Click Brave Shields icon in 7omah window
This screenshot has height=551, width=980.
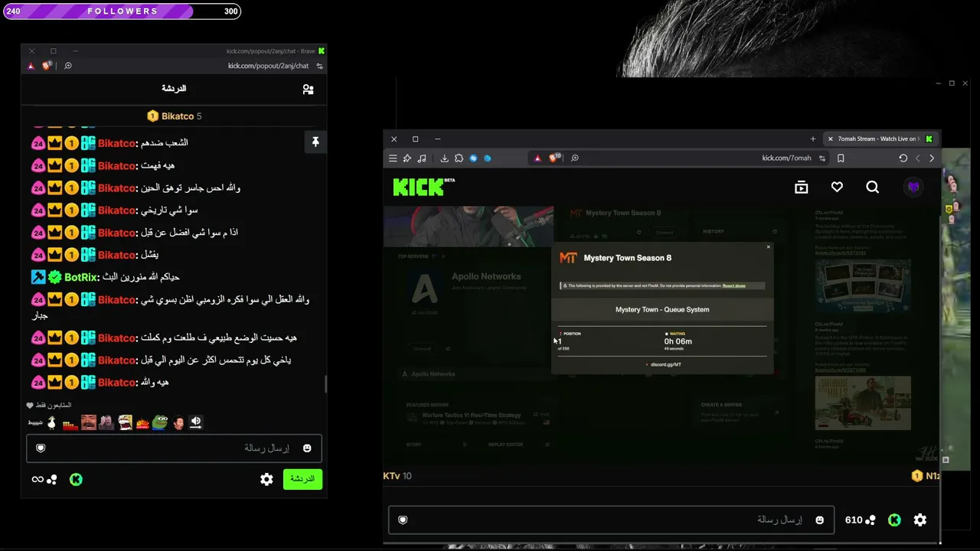(x=554, y=158)
